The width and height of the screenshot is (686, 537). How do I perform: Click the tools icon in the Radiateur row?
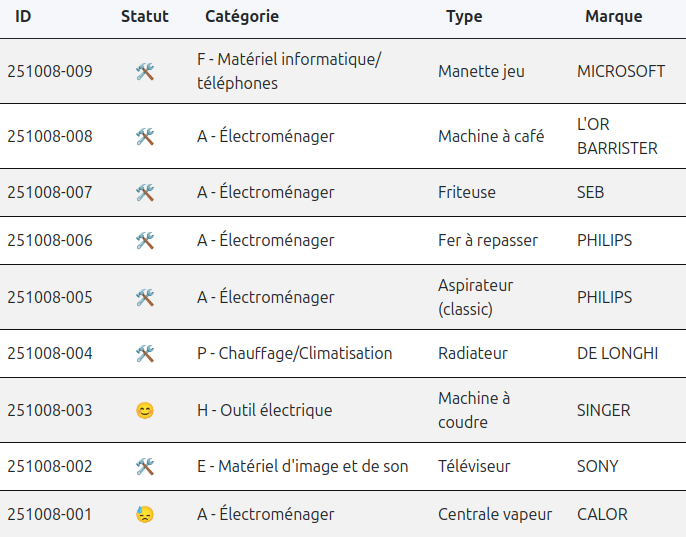(x=145, y=354)
